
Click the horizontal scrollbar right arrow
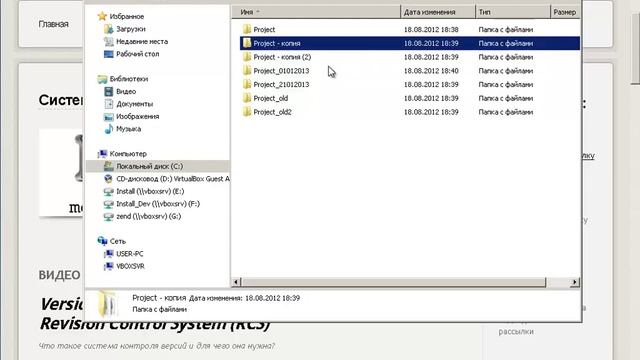(575, 282)
